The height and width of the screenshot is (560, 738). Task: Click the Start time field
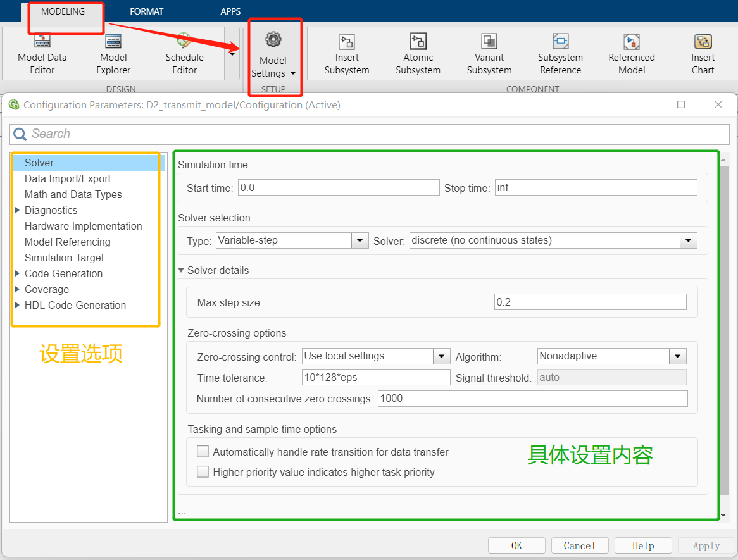pyautogui.click(x=339, y=187)
